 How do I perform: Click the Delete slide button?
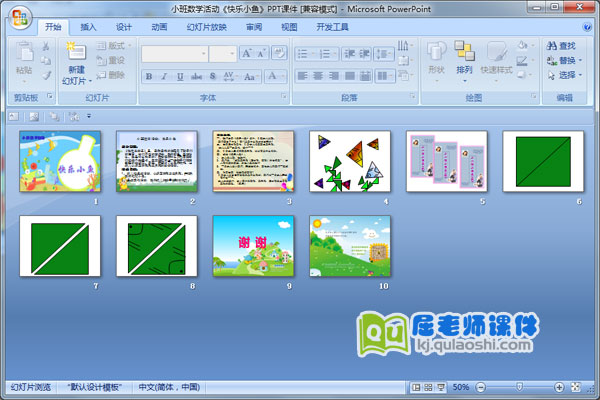pos(111,75)
